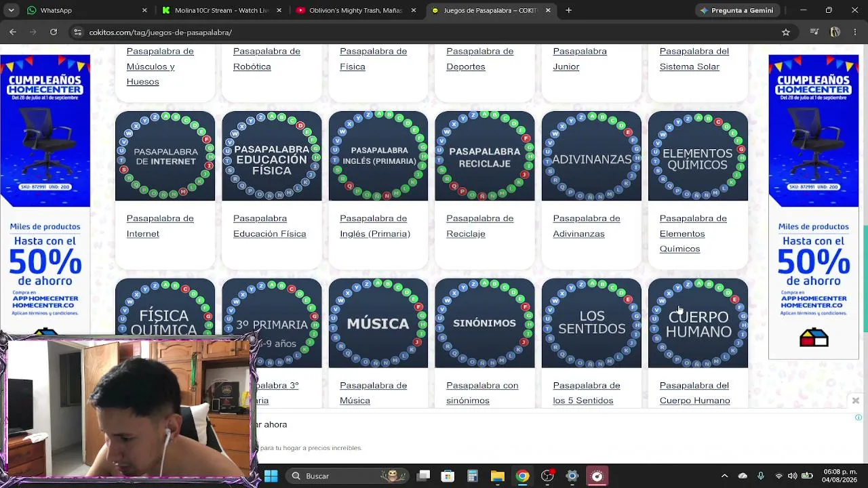Open the Pasapalabra de Internet thumbnail
The height and width of the screenshot is (488, 868).
pyautogui.click(x=165, y=156)
